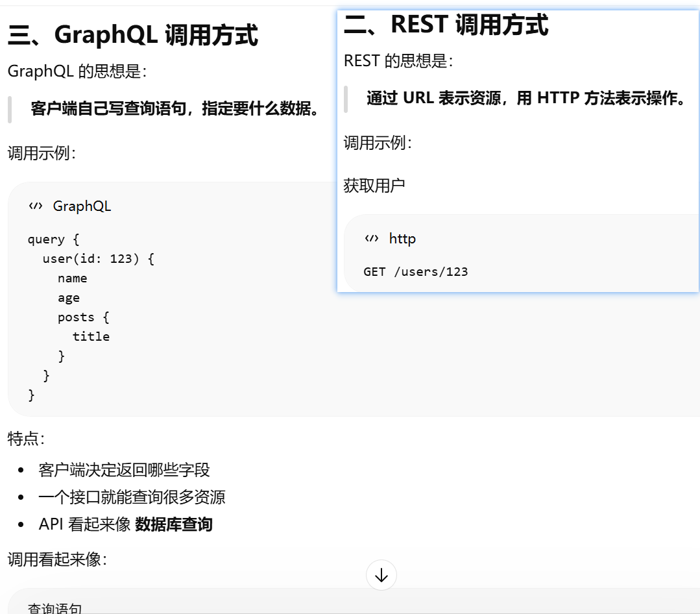700x614 pixels.
Task: Click bullet "一个接口就能查询很多资源"
Action: [132, 497]
